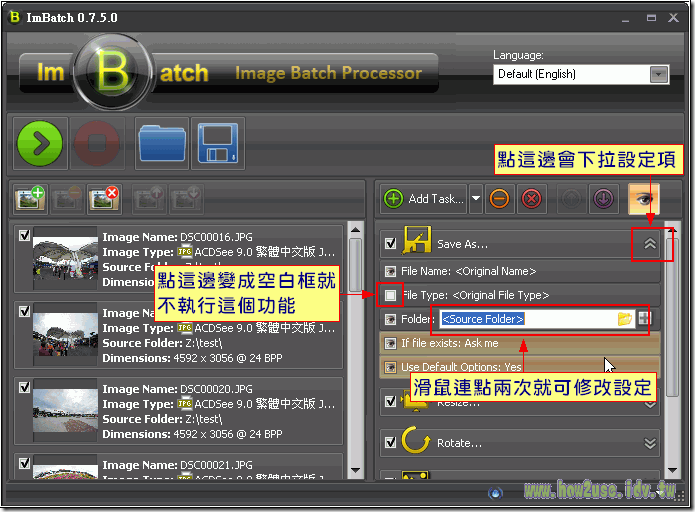Select DSC00016.JPG thumbnail
This screenshot has height=512, width=695.
[x=65, y=258]
